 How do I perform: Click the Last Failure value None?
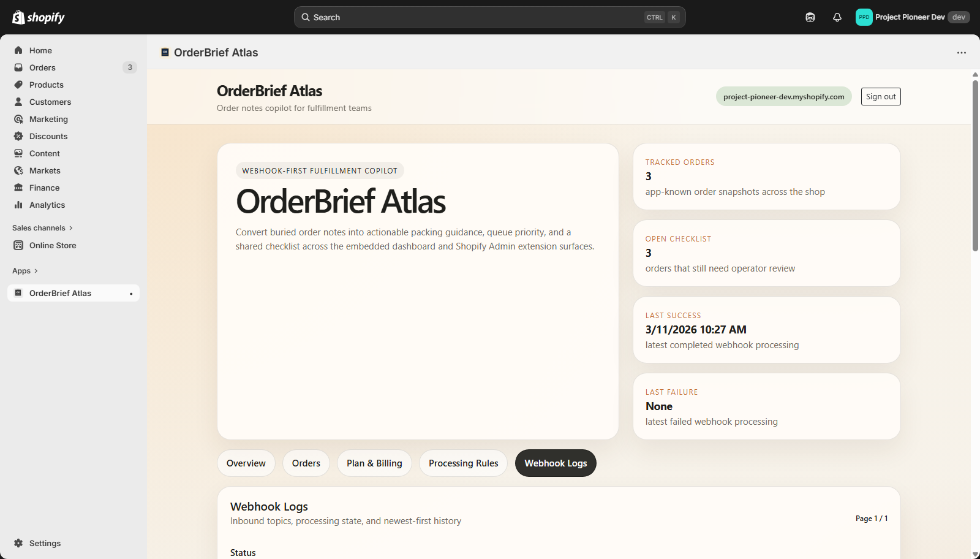[659, 406]
